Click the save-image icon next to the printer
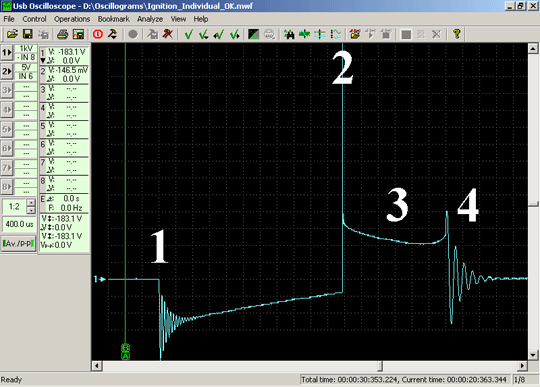This screenshot has width=540, height=387. (78, 34)
